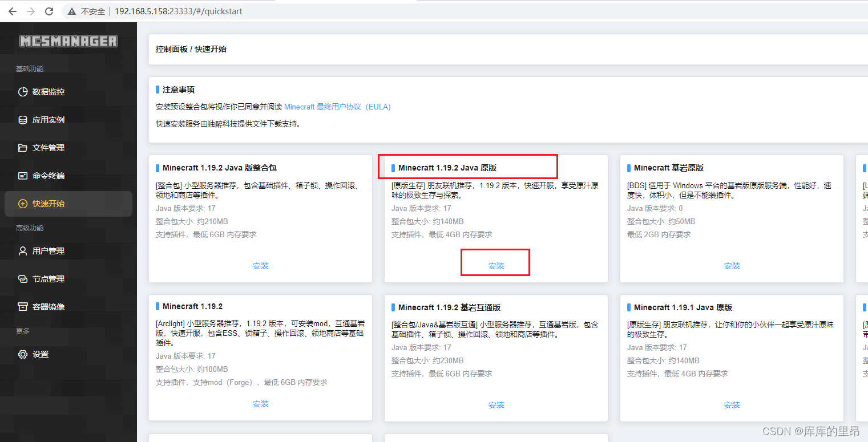Screen dimensions: 868x442
Task: Install the Arclight Minecraft 1.19.2 pack
Action: coord(261,404)
